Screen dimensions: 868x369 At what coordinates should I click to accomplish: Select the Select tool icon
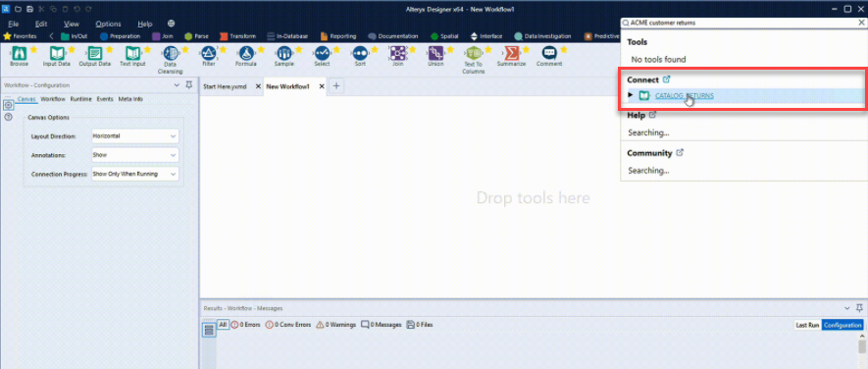point(322,53)
